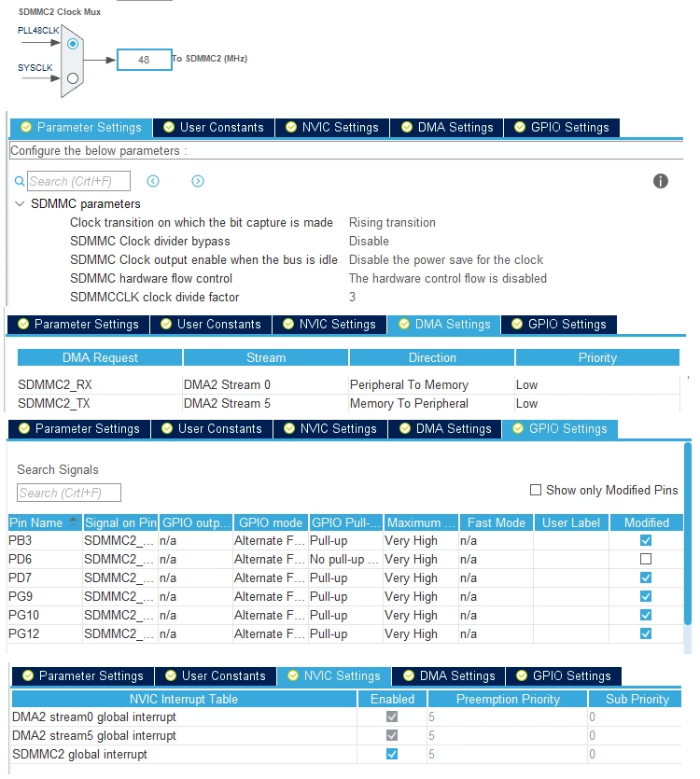
Task: Edit SDMMCCLK clock divide factor 3
Action: 352,297
